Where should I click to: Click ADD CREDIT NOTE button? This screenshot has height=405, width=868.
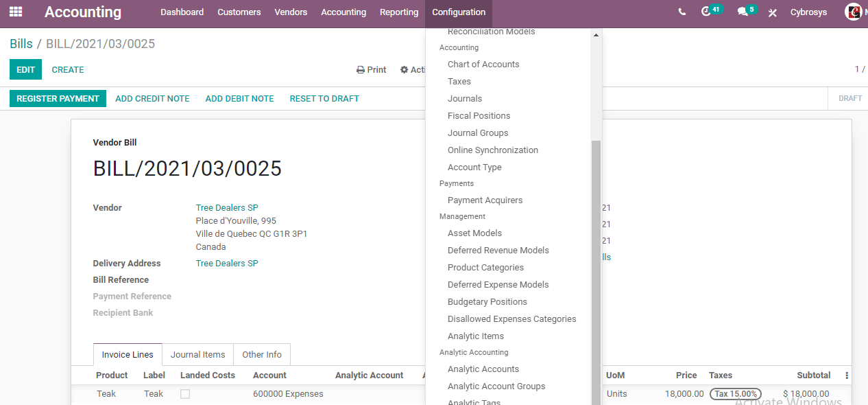click(152, 99)
